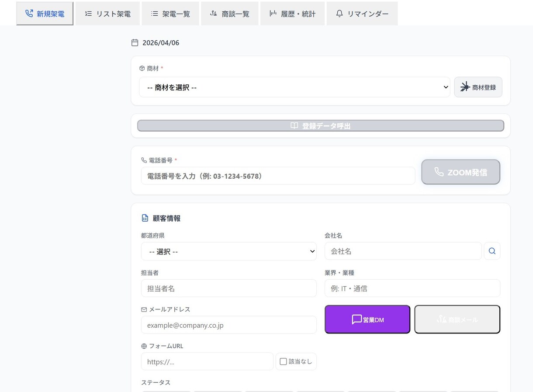
Task: Click into the 業界・業種 field
Action: pyautogui.click(x=412, y=288)
